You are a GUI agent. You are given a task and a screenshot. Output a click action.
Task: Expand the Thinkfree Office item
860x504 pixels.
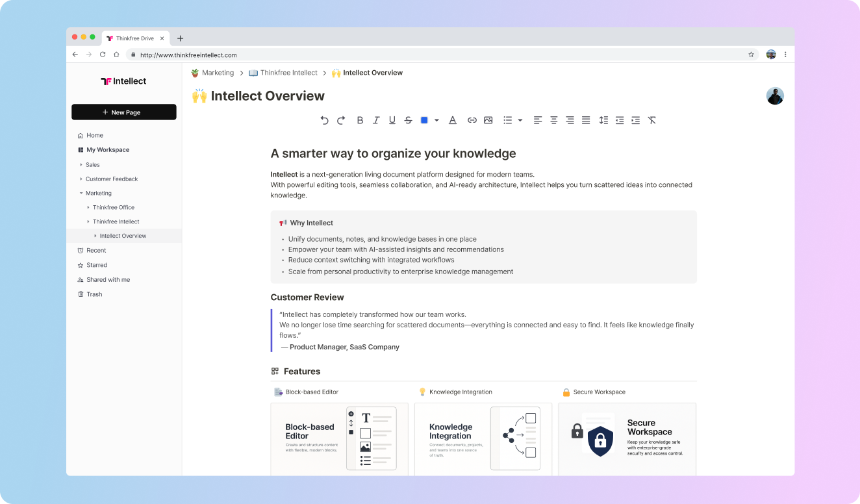pos(88,207)
